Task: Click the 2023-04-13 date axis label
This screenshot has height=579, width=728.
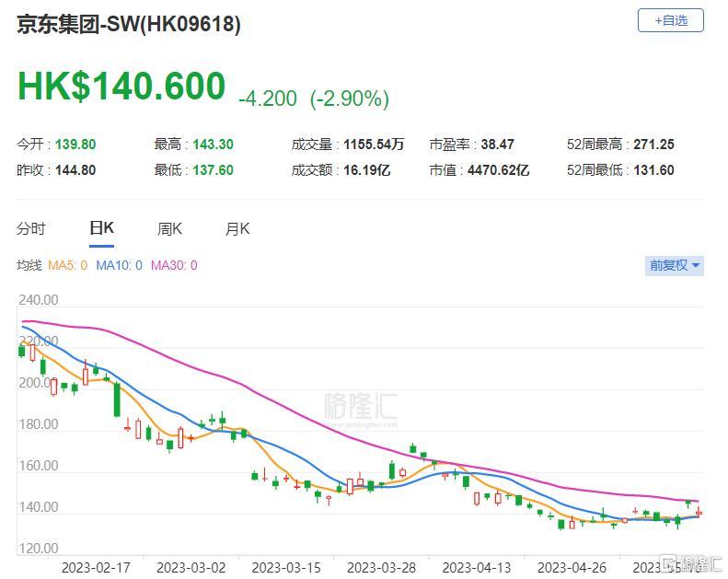Action: (x=477, y=568)
